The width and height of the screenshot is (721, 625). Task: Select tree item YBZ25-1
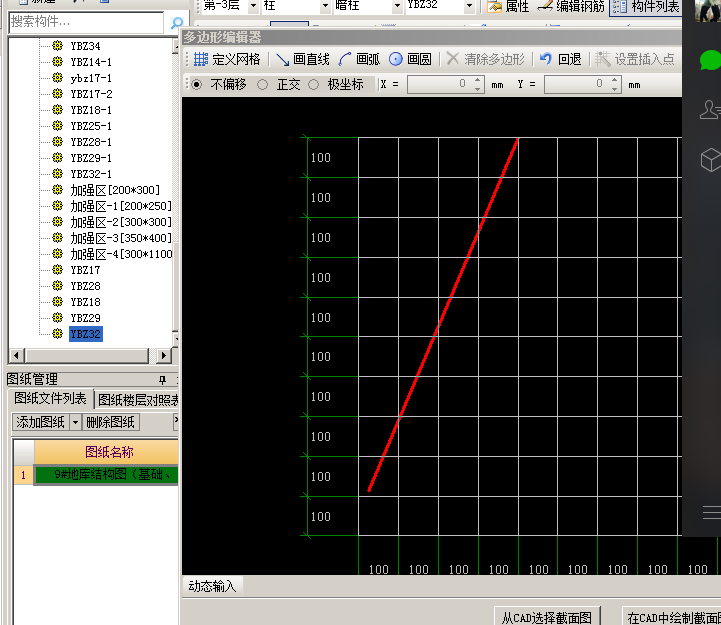(x=91, y=126)
